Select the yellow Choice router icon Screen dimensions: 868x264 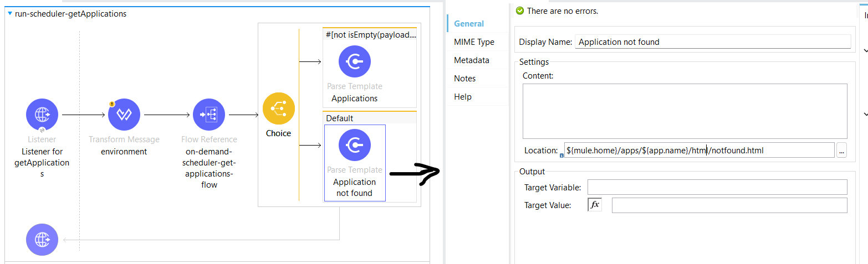(278, 108)
